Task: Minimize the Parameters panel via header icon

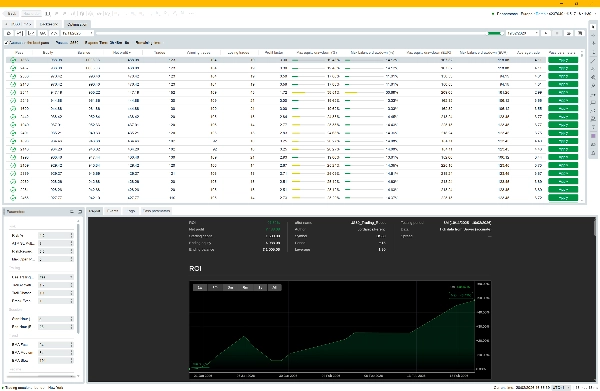Action: pyautogui.click(x=72, y=211)
